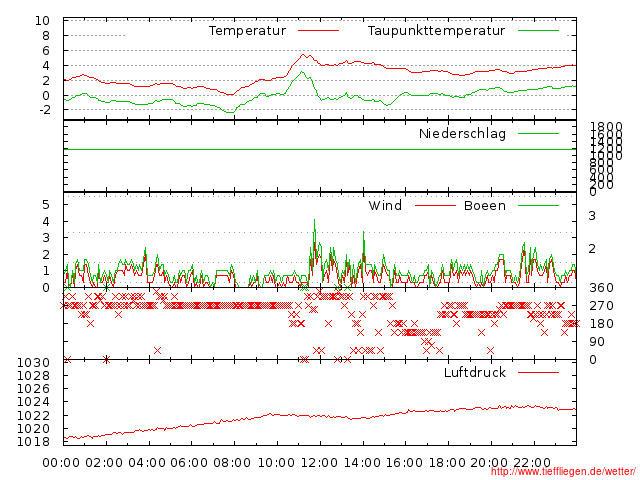
Task: Click the 180 wind direction axis value
Action: tap(601, 324)
